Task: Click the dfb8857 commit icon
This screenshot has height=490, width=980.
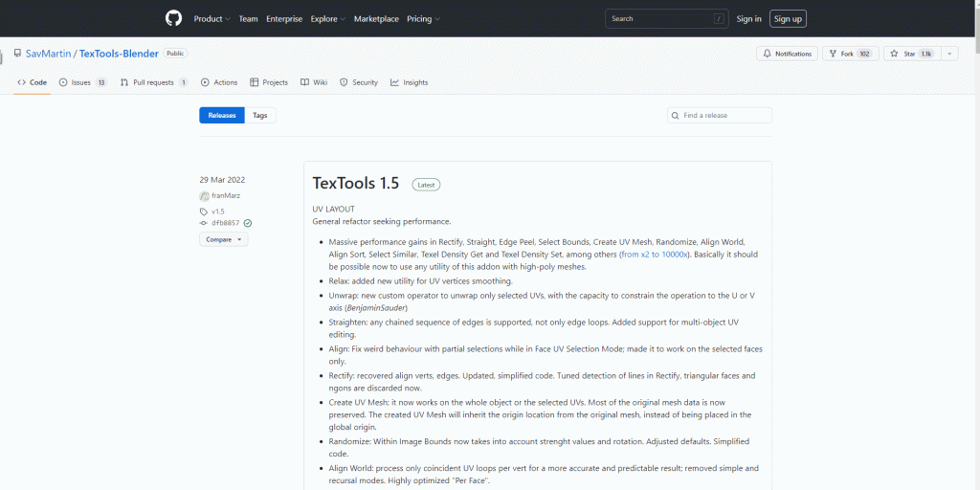Action: pyautogui.click(x=204, y=223)
